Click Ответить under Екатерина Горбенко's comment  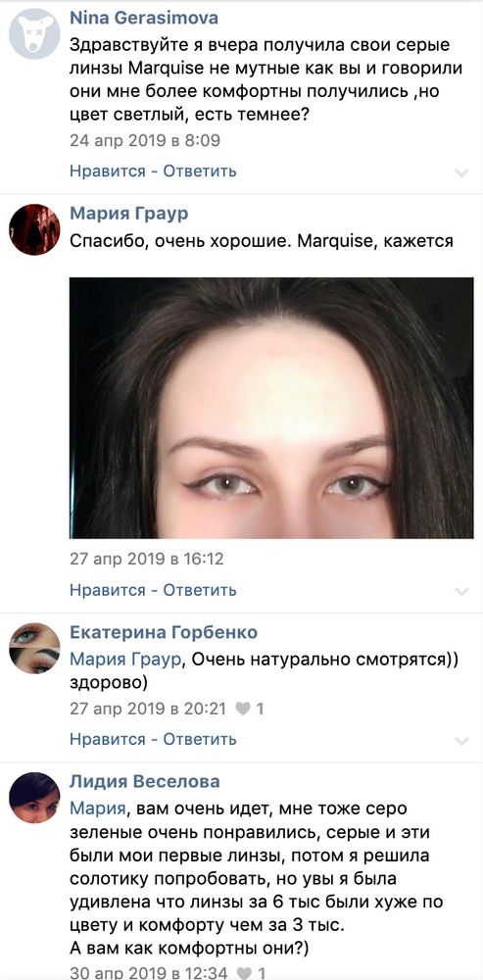200,739
